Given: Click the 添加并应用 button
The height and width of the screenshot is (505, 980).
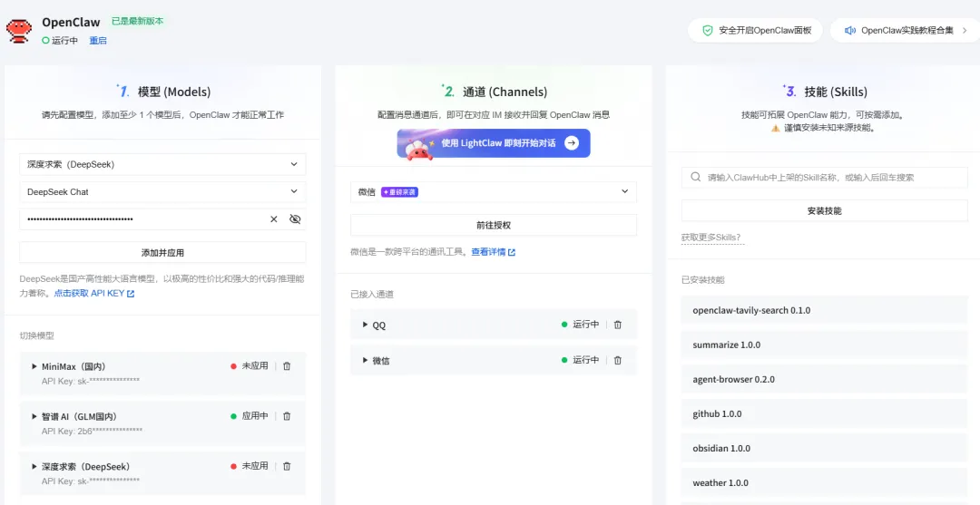Looking at the screenshot, I should 162,253.
